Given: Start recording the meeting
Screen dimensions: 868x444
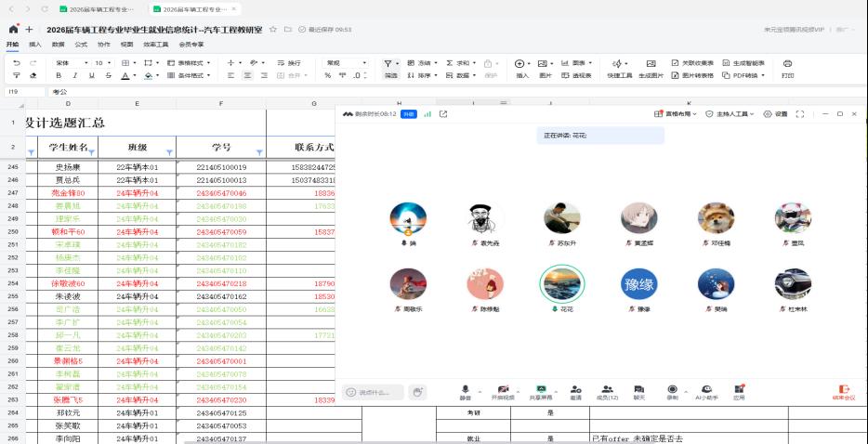Looking at the screenshot, I should 673,390.
